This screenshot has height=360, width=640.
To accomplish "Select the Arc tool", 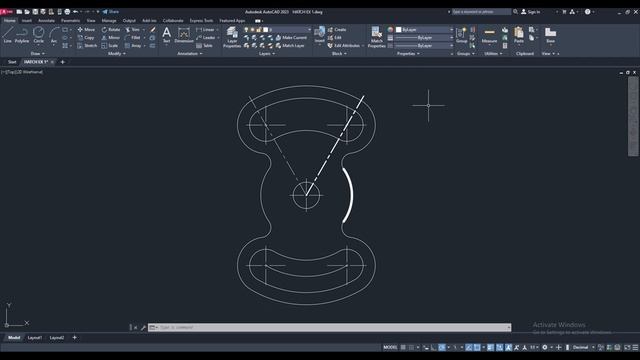I will (x=54, y=35).
